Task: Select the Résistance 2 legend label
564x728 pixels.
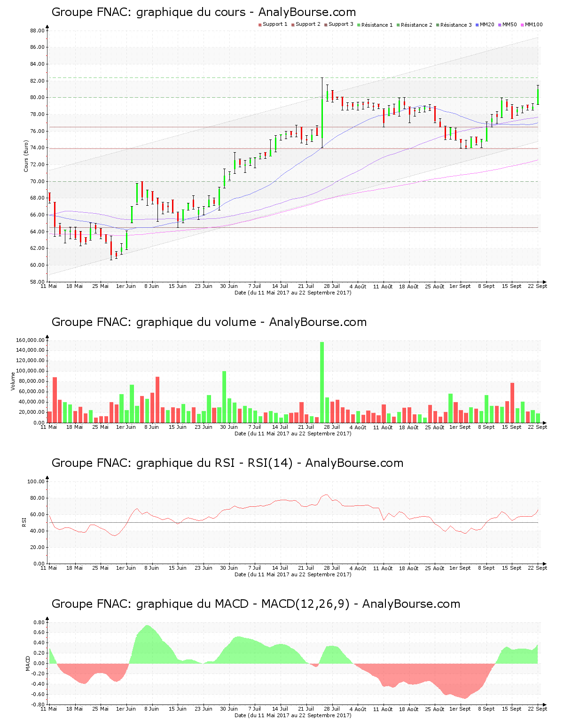Action: [416, 25]
